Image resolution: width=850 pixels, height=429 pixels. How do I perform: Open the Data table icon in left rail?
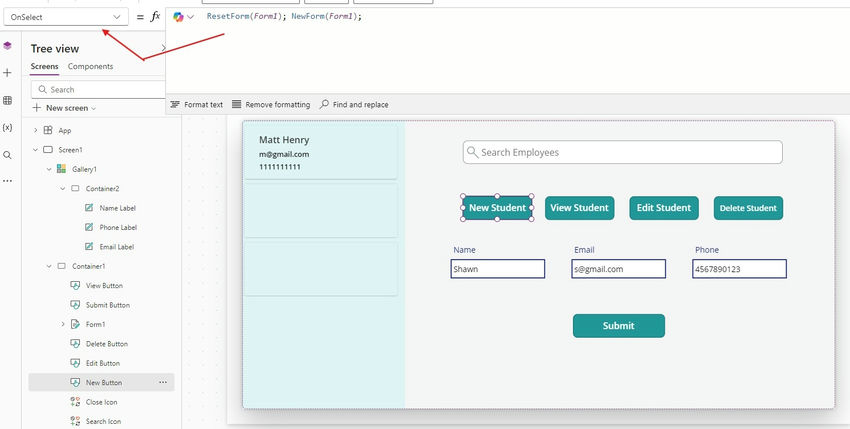7,101
